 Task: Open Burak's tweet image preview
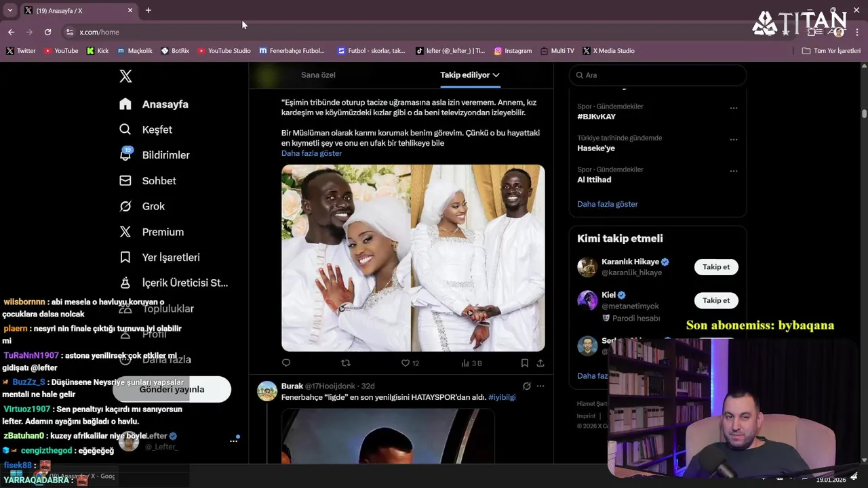pyautogui.click(x=388, y=436)
